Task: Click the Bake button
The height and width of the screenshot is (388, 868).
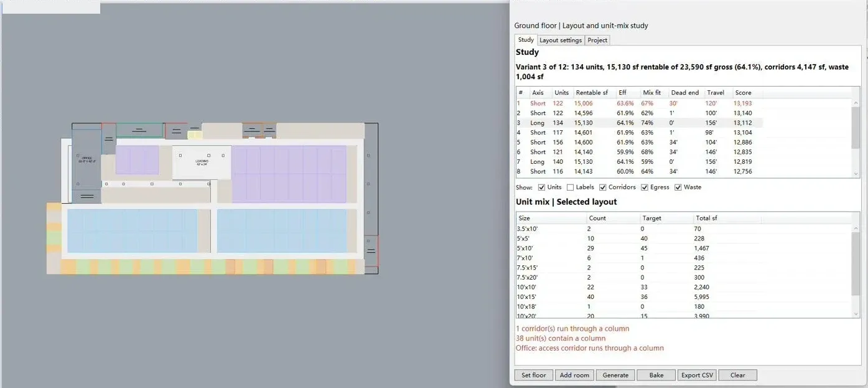Action: click(x=656, y=375)
